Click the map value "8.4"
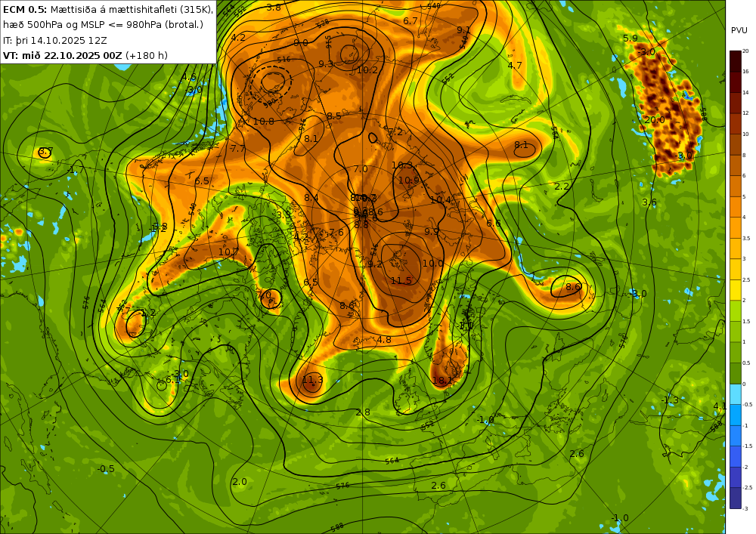This screenshot has height=534, width=756. coord(311,198)
